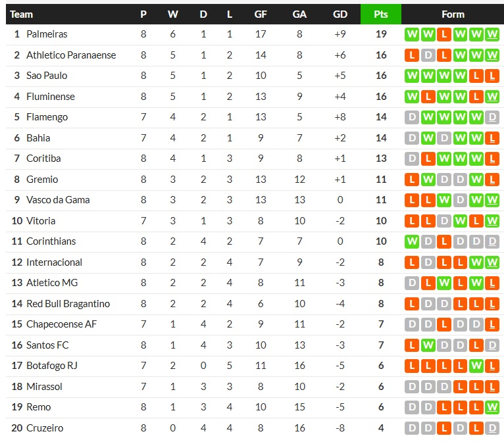504x442 pixels.
Task: Open the Palmeiras team link
Action: [x=47, y=34]
